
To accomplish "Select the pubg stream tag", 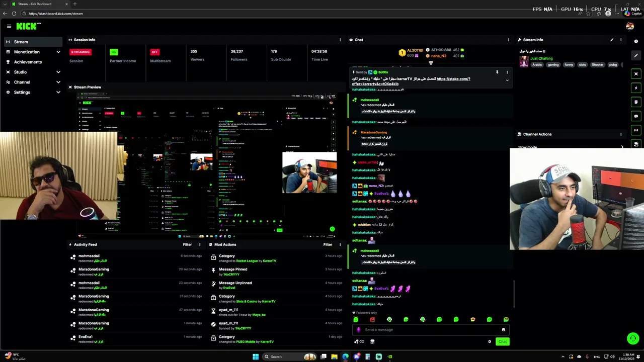I will (613, 65).
